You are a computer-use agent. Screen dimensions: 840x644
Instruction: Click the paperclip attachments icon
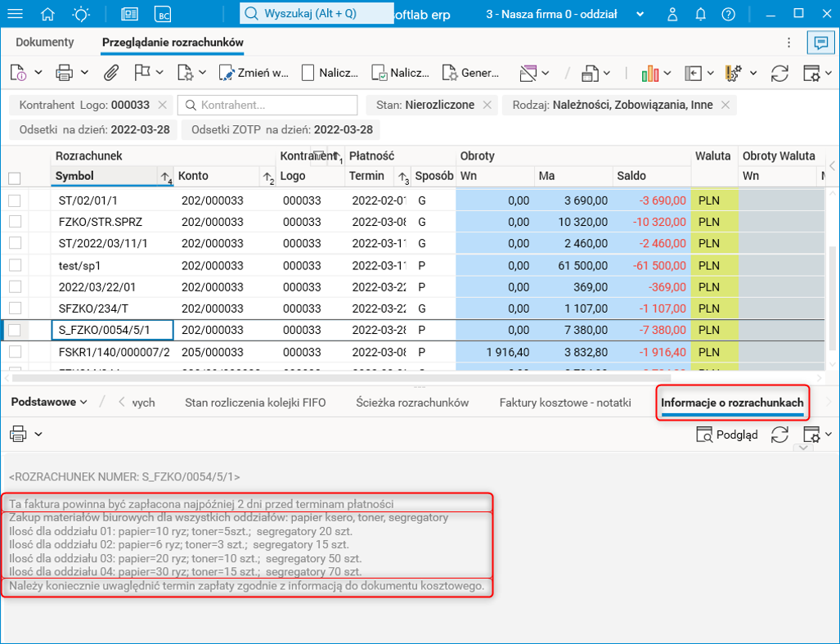point(110,73)
